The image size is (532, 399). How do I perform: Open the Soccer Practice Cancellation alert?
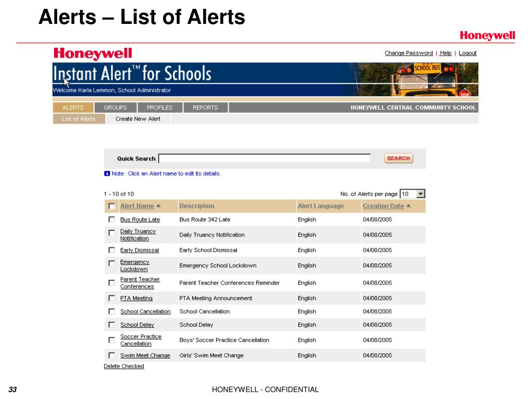(x=141, y=340)
